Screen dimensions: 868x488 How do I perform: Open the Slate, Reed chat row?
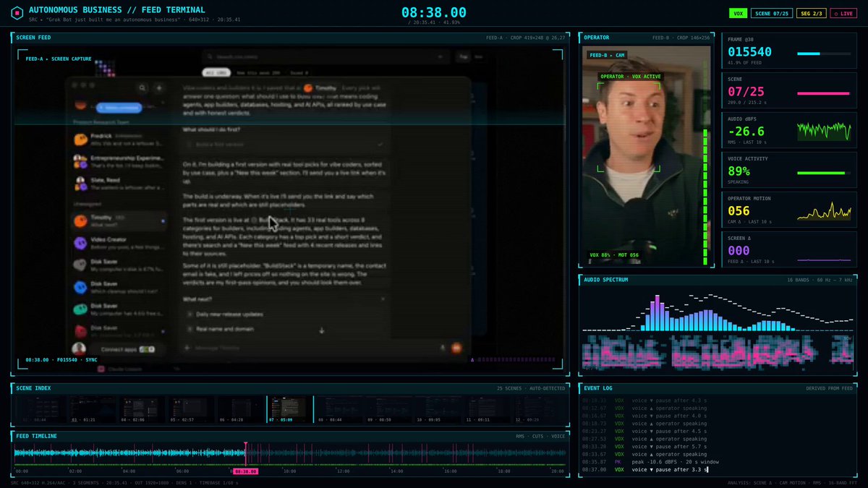tap(119, 184)
